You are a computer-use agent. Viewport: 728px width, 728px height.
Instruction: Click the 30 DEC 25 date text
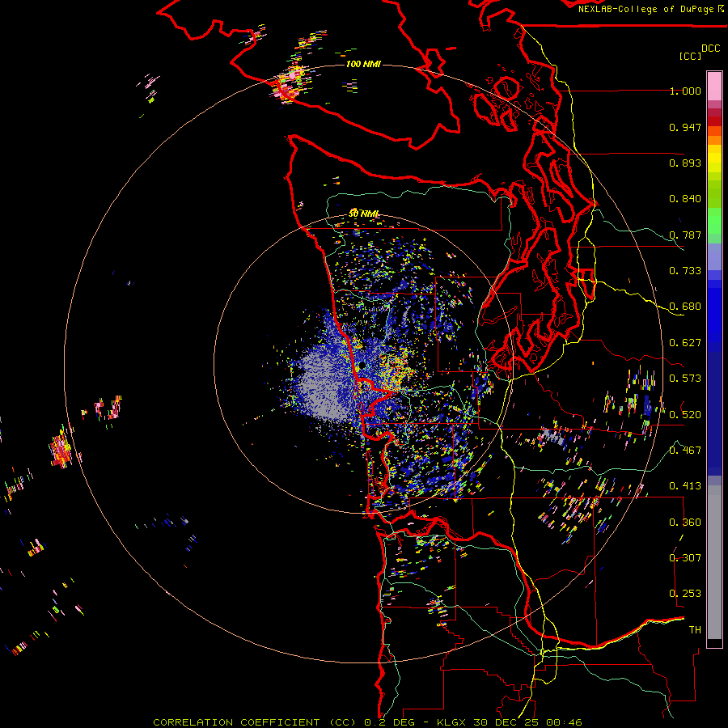507,722
